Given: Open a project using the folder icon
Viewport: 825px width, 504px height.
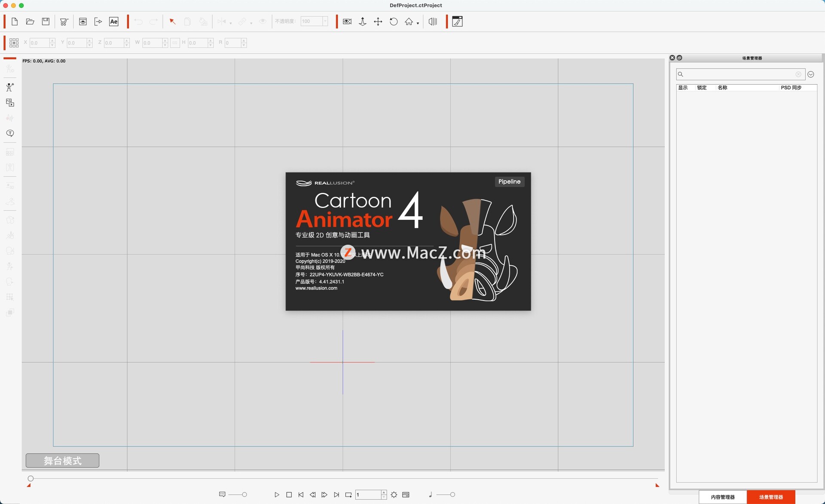Looking at the screenshot, I should [x=30, y=21].
